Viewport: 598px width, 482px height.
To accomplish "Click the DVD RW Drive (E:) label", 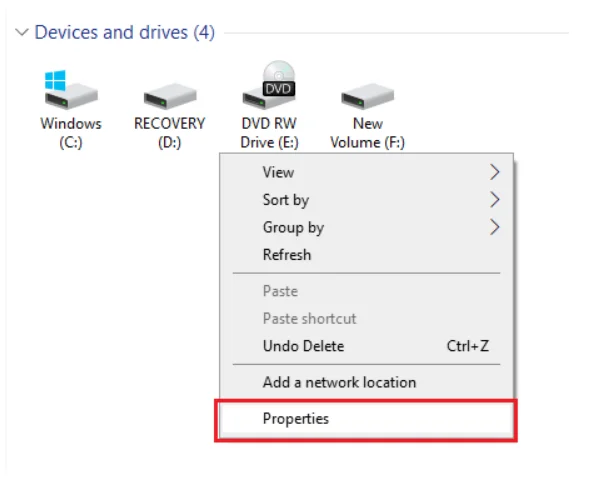I will [x=269, y=133].
